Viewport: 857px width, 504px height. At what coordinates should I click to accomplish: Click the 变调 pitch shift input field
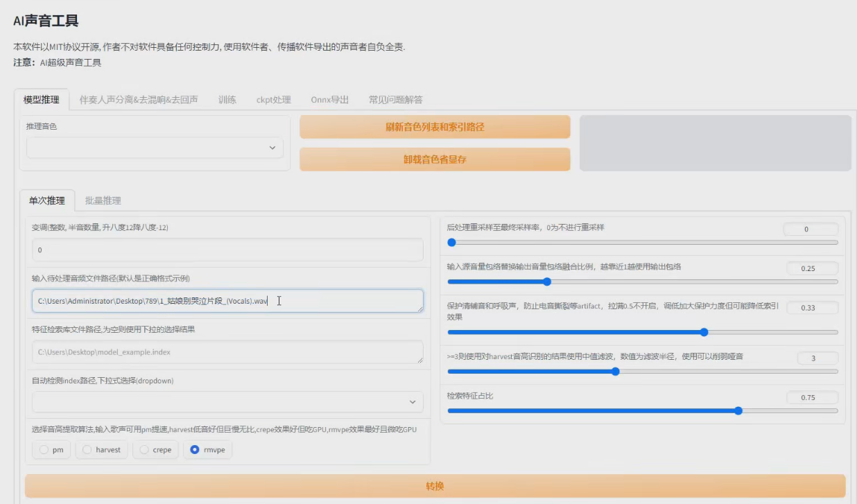coord(227,250)
